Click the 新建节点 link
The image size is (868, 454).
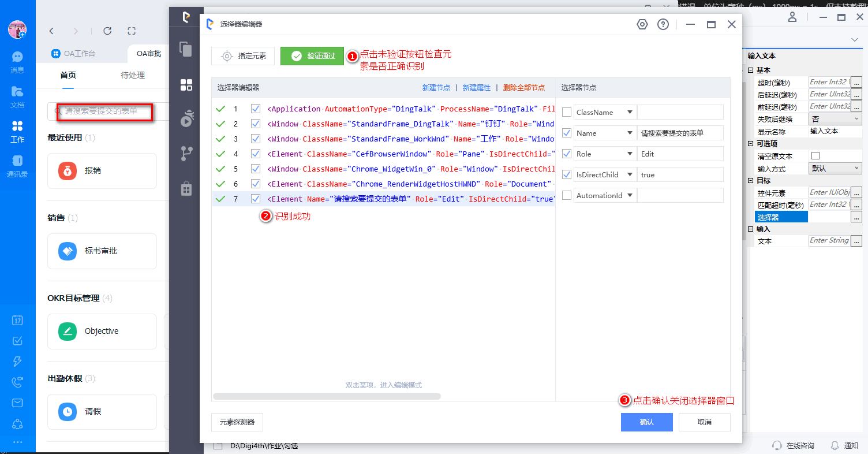[436, 88]
